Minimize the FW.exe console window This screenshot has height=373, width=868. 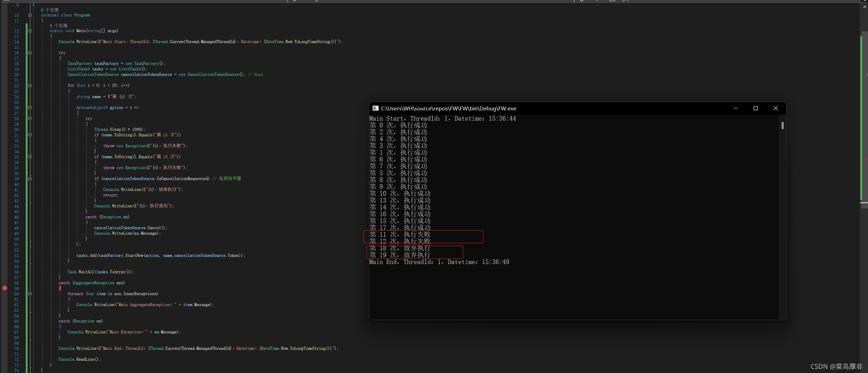pos(736,108)
